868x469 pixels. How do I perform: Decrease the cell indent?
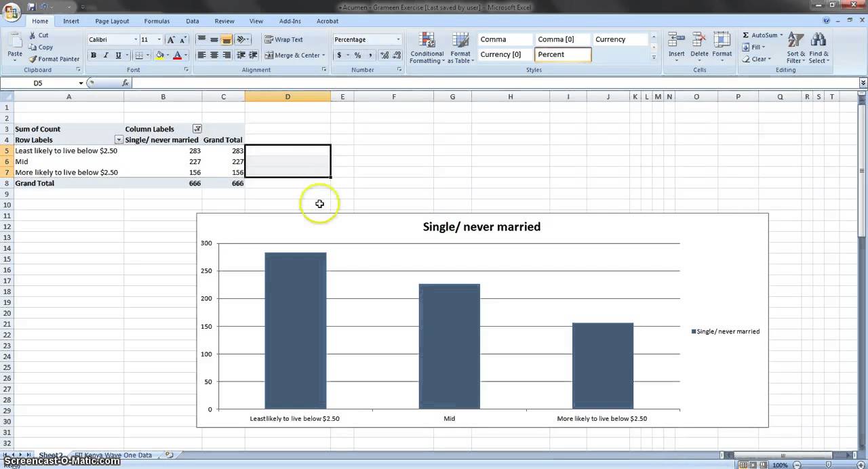click(x=241, y=56)
